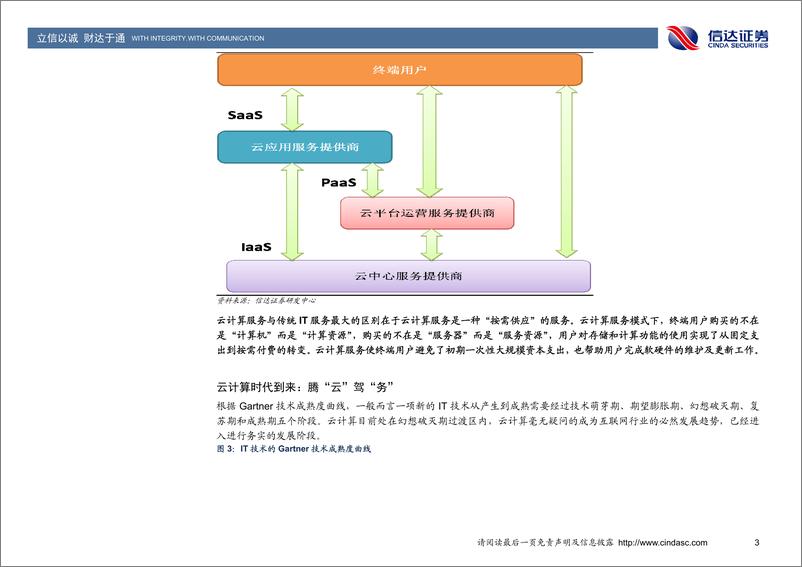This screenshot has height=567, width=802.
Task: Click the arrow between the pink platform box and cloud center box
Action: [431, 245]
